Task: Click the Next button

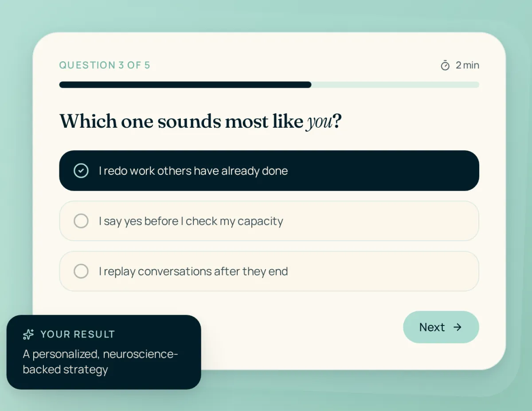Action: (441, 327)
